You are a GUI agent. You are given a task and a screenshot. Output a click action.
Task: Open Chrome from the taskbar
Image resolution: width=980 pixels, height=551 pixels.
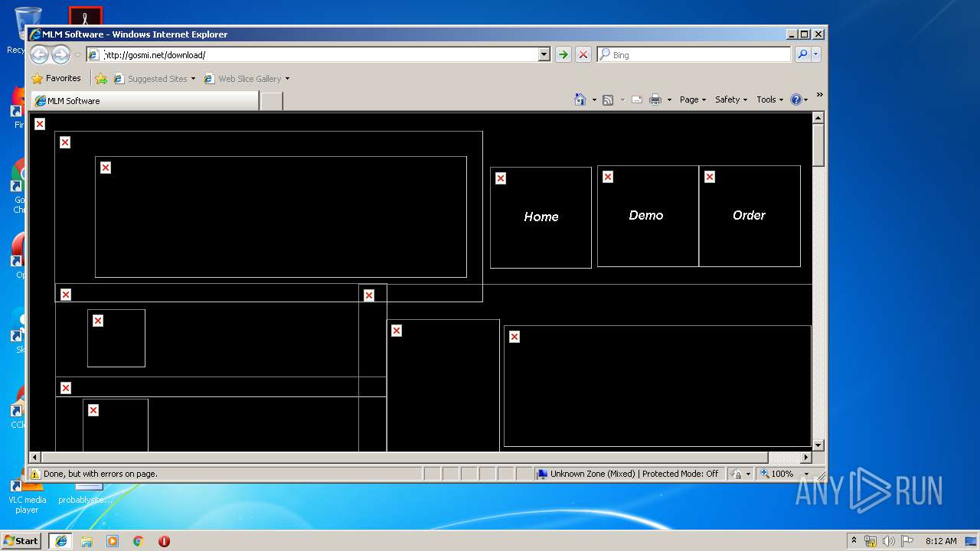[139, 541]
